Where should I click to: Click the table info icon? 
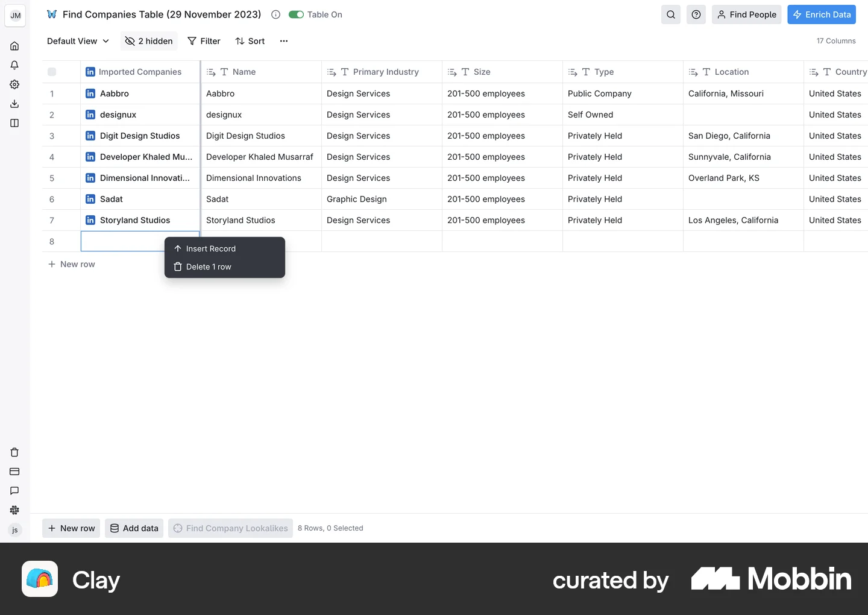[275, 14]
